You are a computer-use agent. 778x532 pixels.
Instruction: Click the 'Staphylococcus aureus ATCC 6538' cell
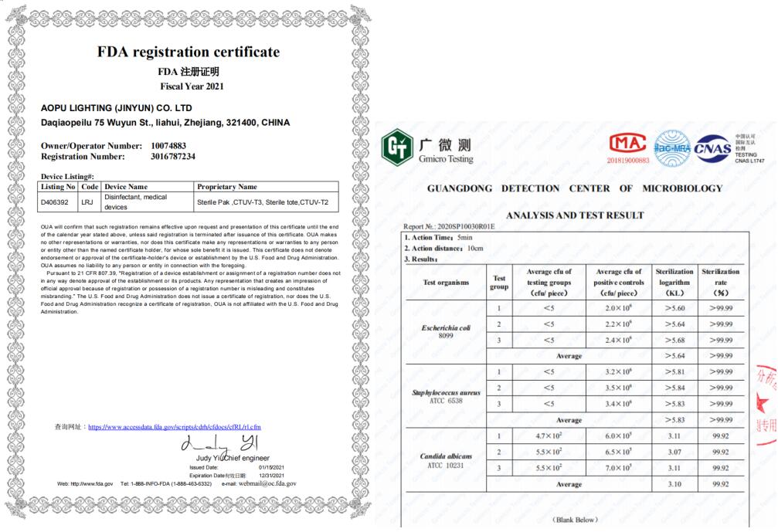click(446, 397)
